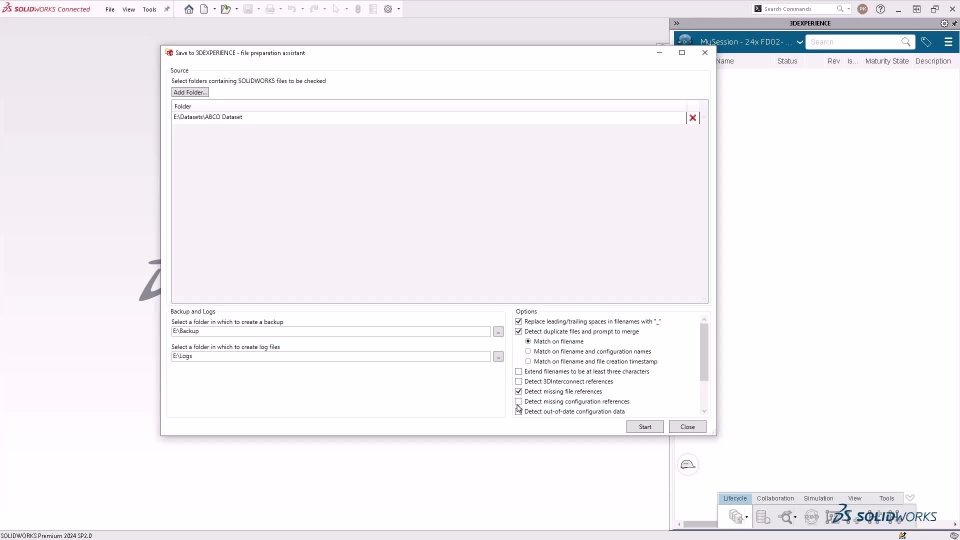
Task: Click the status bar notification icon
Action: point(902,536)
